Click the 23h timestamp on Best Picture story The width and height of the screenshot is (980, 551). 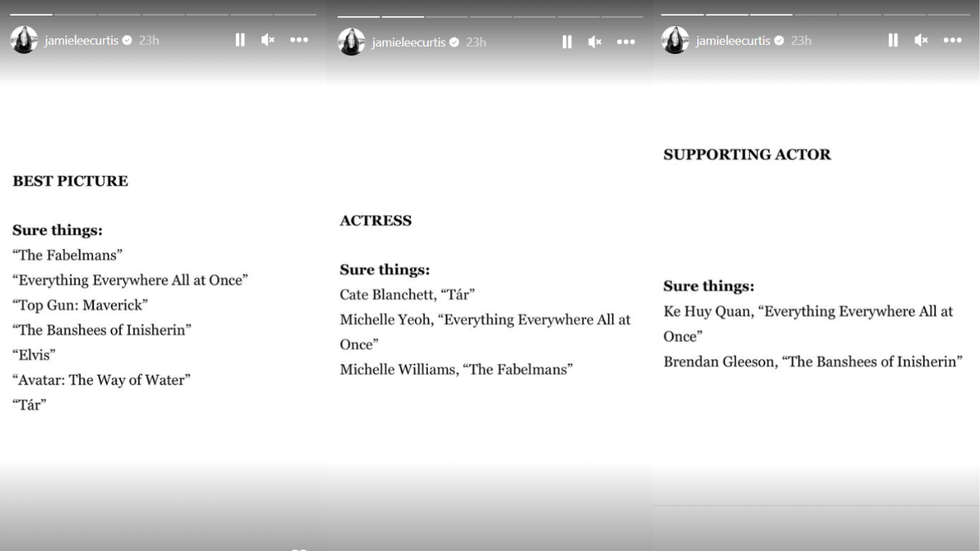point(149,40)
